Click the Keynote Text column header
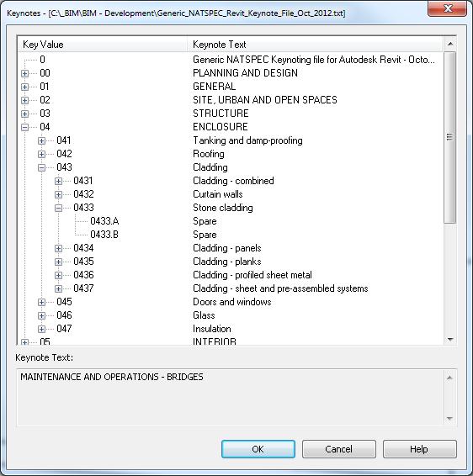 (x=315, y=45)
